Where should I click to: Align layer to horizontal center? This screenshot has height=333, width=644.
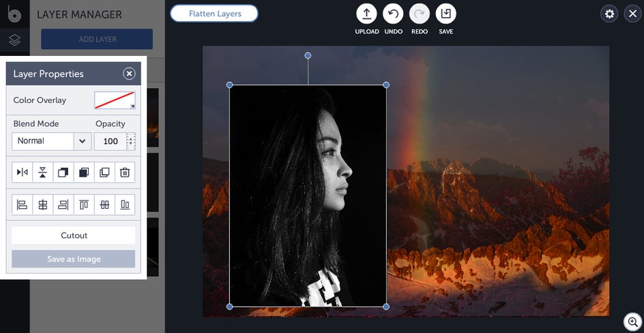pos(43,205)
